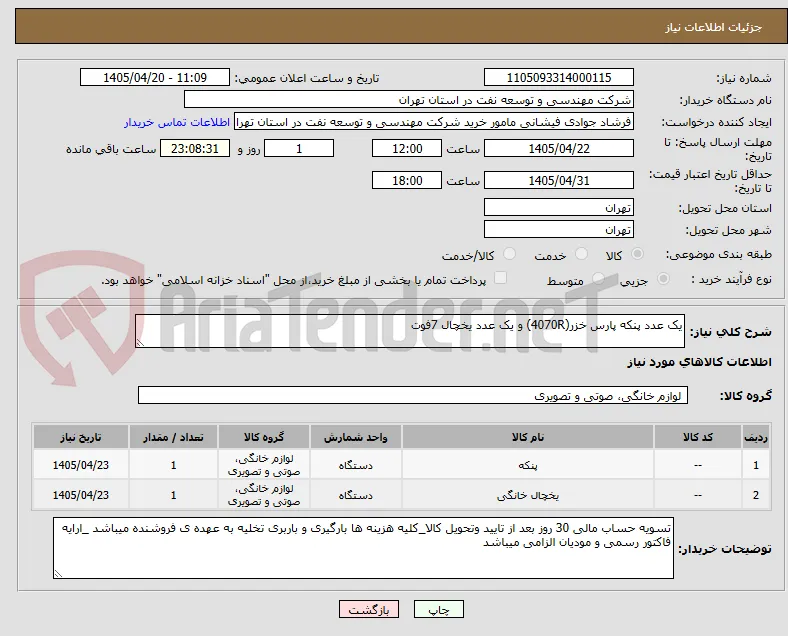Click the تاریخ نیاز column header
Image resolution: width=788 pixels, height=636 pixels.
80,437
